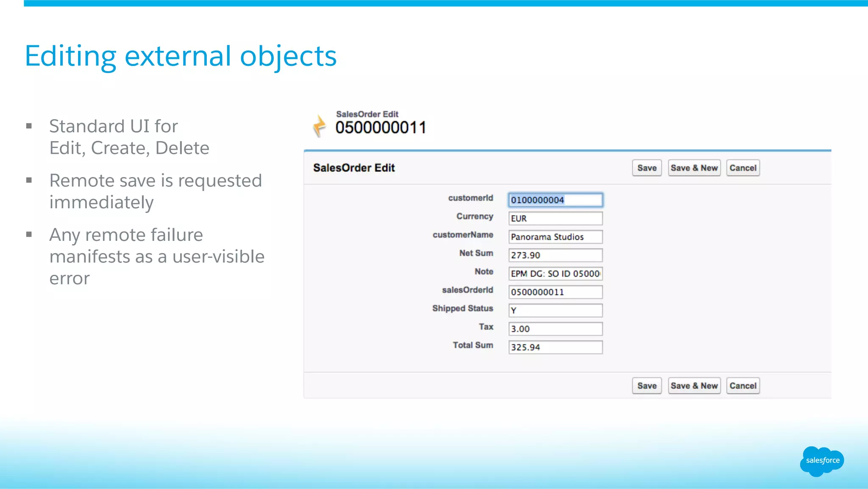The image size is (868, 489).
Task: Select the customerName text box
Action: pos(555,237)
